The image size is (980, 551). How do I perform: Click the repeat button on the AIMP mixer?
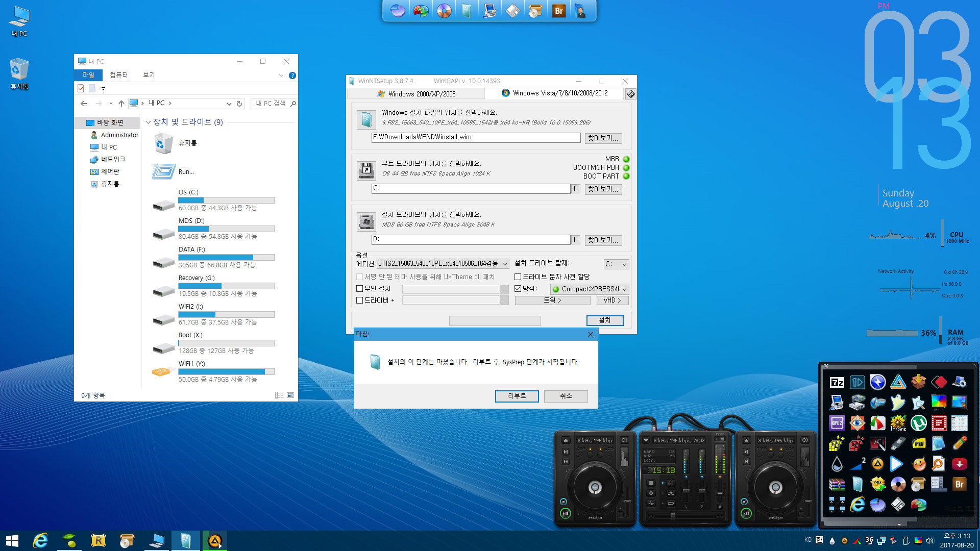pos(671,503)
